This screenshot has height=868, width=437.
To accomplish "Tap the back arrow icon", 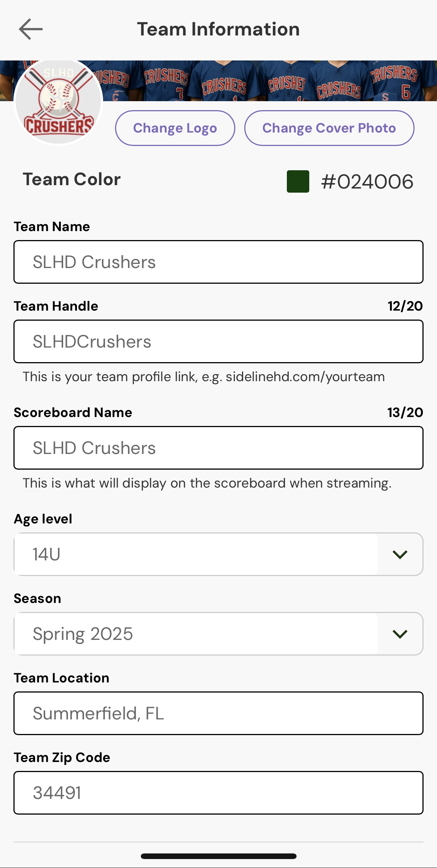I will 31,29.
